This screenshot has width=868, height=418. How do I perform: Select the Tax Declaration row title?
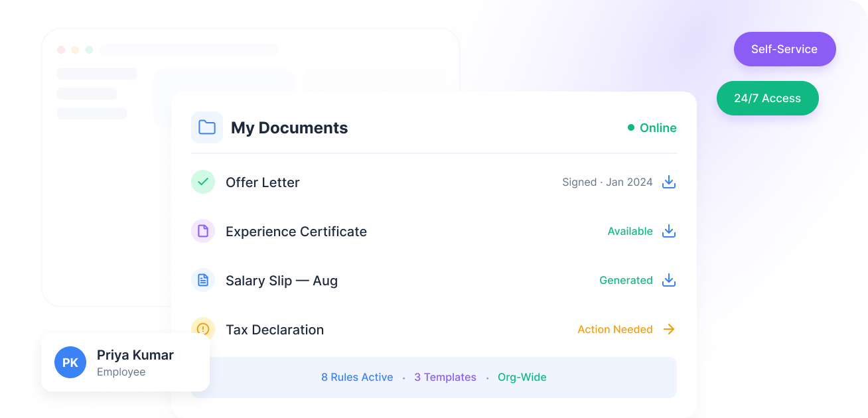(x=275, y=330)
